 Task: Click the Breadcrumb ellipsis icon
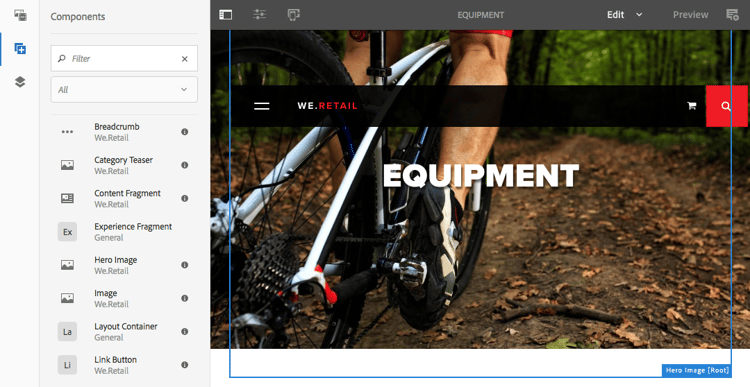pos(67,132)
